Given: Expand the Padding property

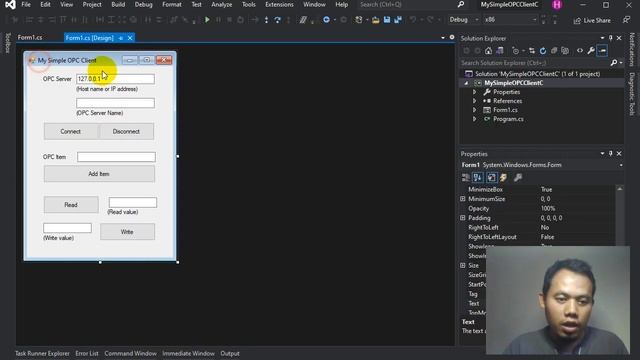Looking at the screenshot, I should (x=462, y=218).
